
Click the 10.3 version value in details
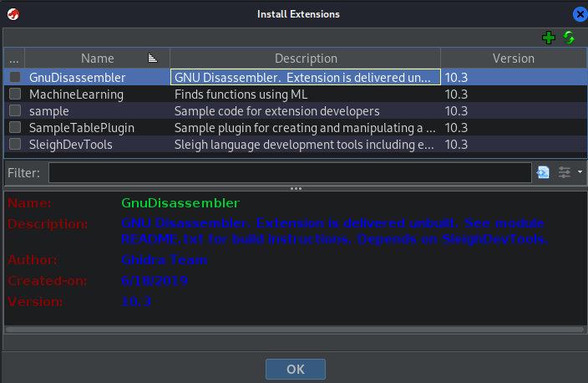pyautogui.click(x=136, y=302)
